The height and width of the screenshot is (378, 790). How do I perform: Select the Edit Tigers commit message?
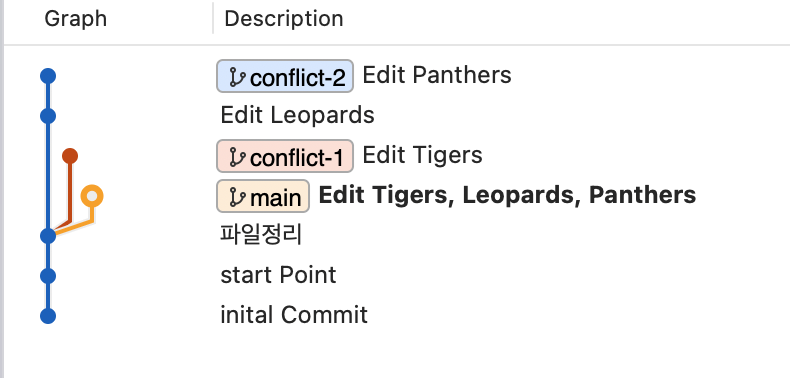tap(422, 155)
